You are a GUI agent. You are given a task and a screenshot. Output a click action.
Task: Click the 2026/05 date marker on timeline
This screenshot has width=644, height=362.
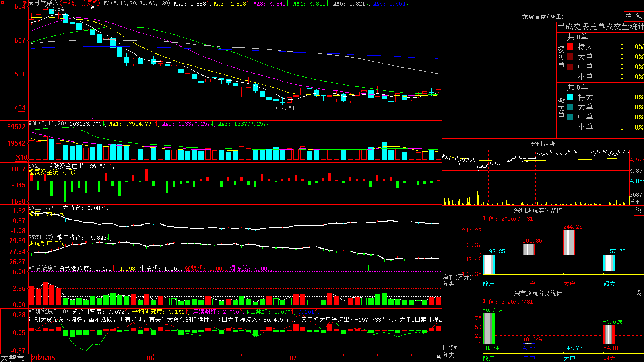click(x=43, y=358)
